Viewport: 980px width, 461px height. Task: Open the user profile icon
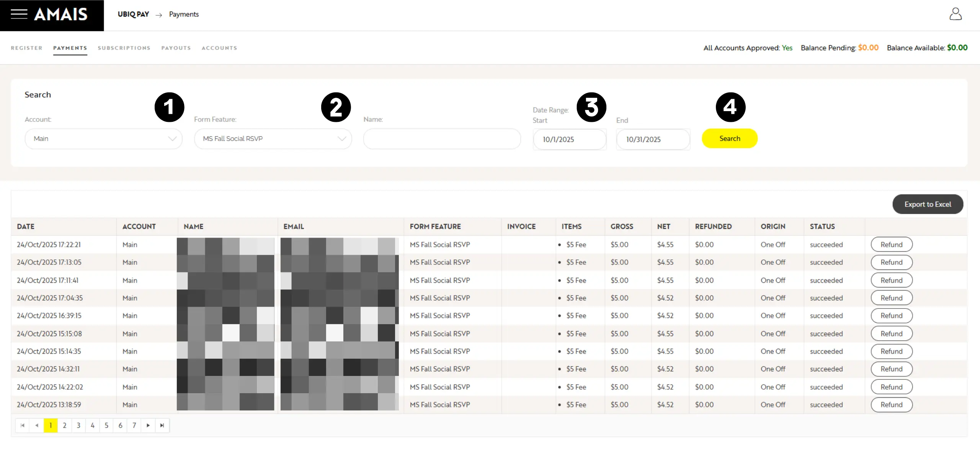955,14
